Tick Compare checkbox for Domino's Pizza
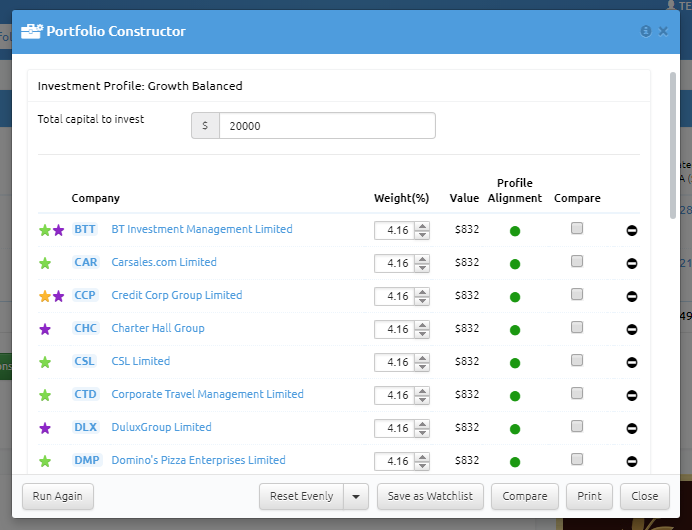This screenshot has height=530, width=692. (x=577, y=459)
